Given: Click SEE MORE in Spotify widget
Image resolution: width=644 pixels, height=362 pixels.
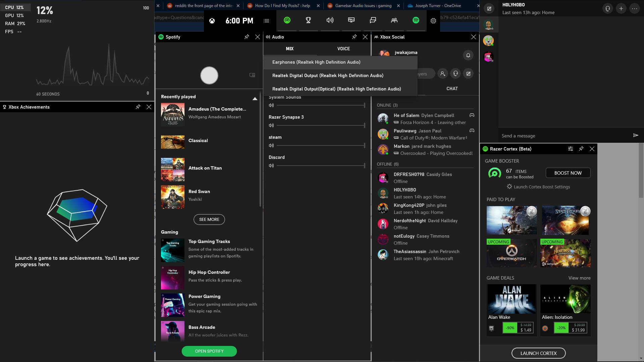Looking at the screenshot, I should [x=209, y=220].
